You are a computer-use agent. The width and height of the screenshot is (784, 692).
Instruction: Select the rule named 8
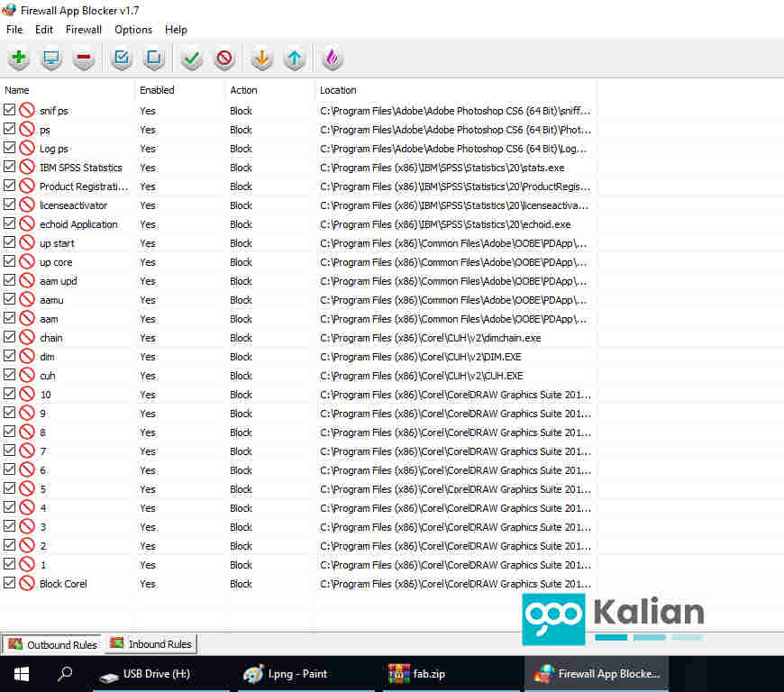coord(299,432)
